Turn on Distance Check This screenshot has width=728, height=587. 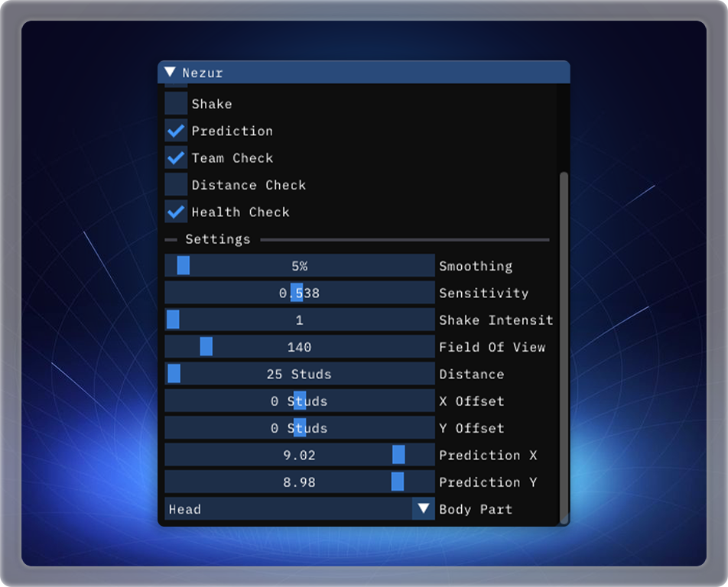(x=176, y=185)
